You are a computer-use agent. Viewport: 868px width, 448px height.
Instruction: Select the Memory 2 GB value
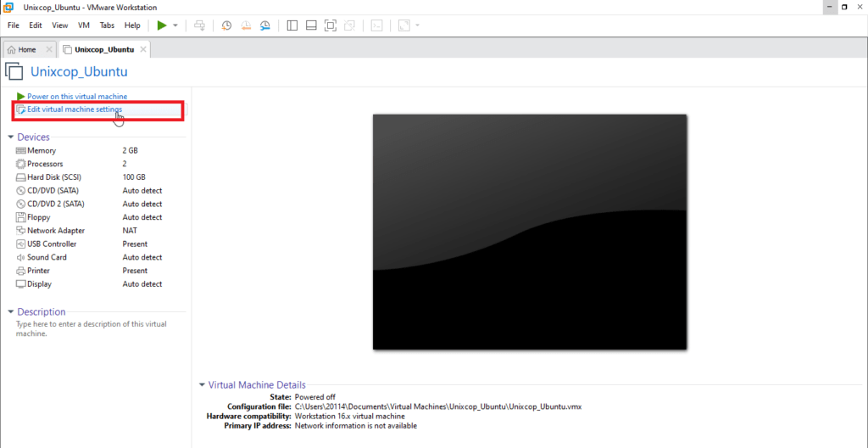[130, 151]
